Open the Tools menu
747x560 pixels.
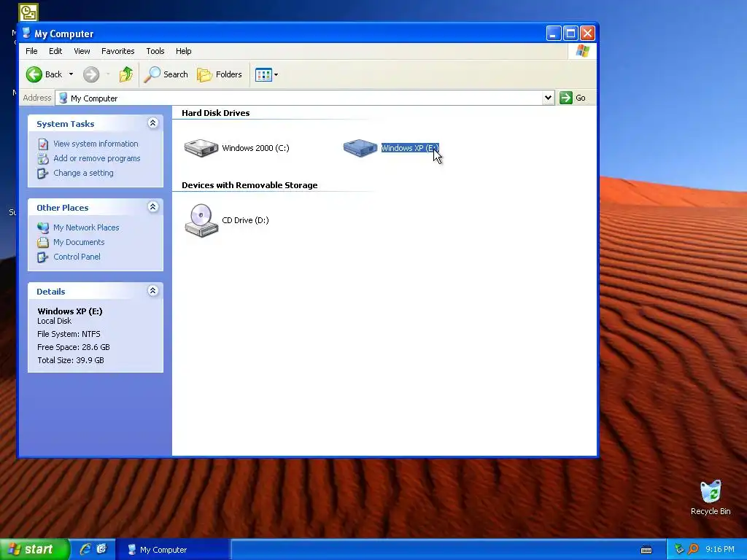pos(155,51)
